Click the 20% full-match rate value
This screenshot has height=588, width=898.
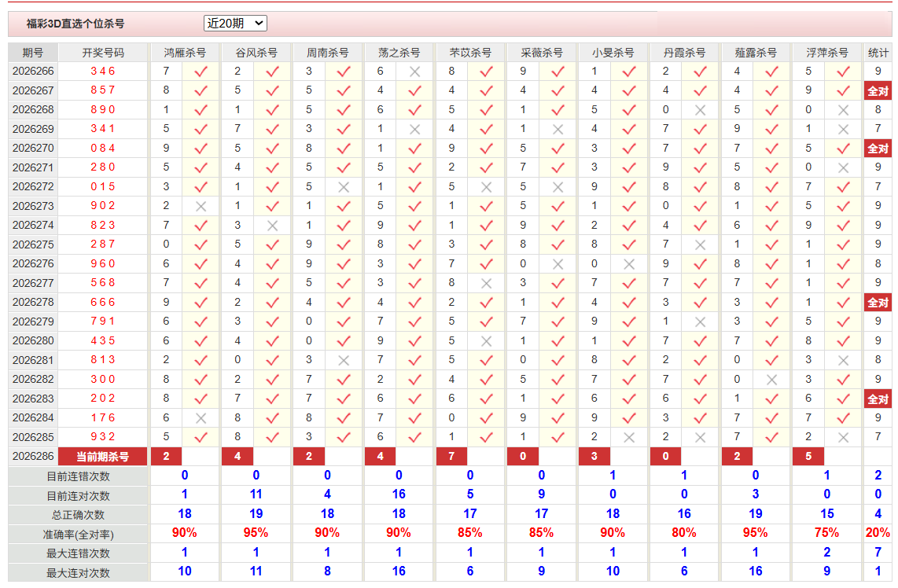click(x=878, y=533)
